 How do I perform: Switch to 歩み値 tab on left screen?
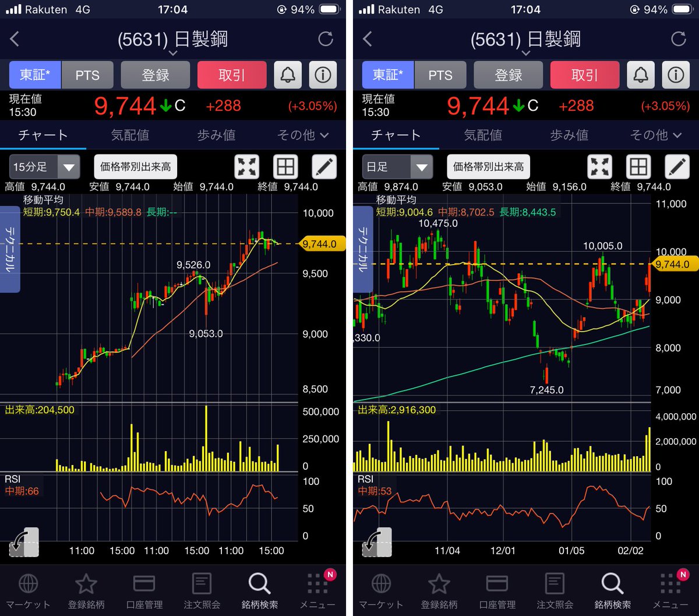216,135
